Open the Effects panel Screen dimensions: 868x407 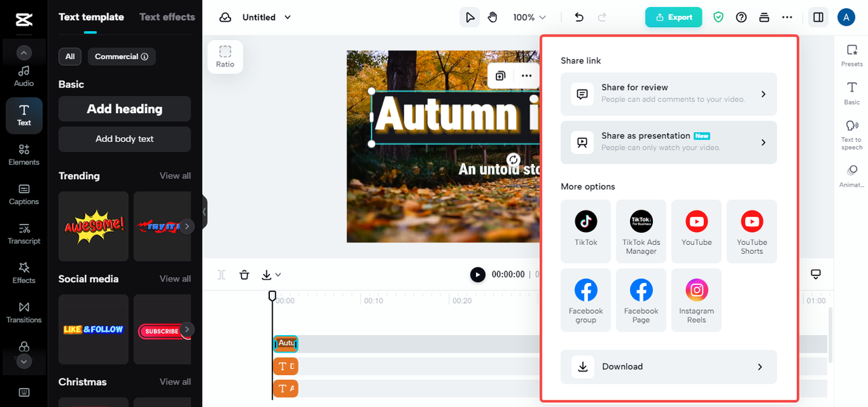pyautogui.click(x=24, y=273)
